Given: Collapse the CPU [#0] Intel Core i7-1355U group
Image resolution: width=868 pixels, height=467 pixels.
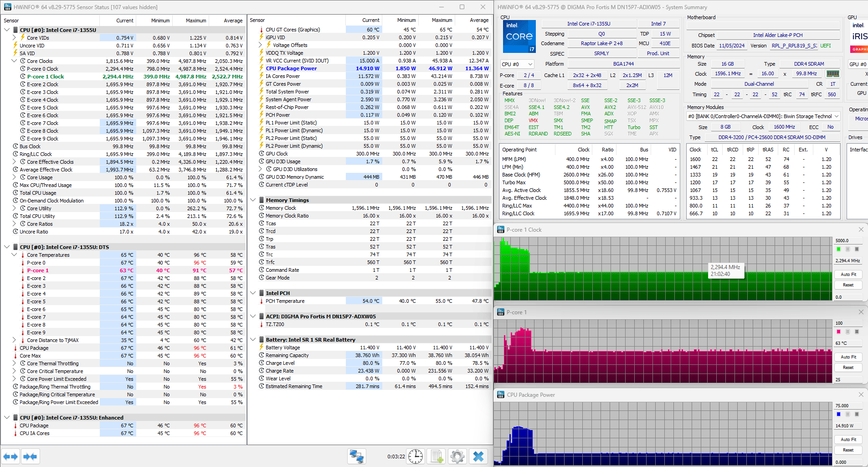Looking at the screenshot, I should coord(7,30).
